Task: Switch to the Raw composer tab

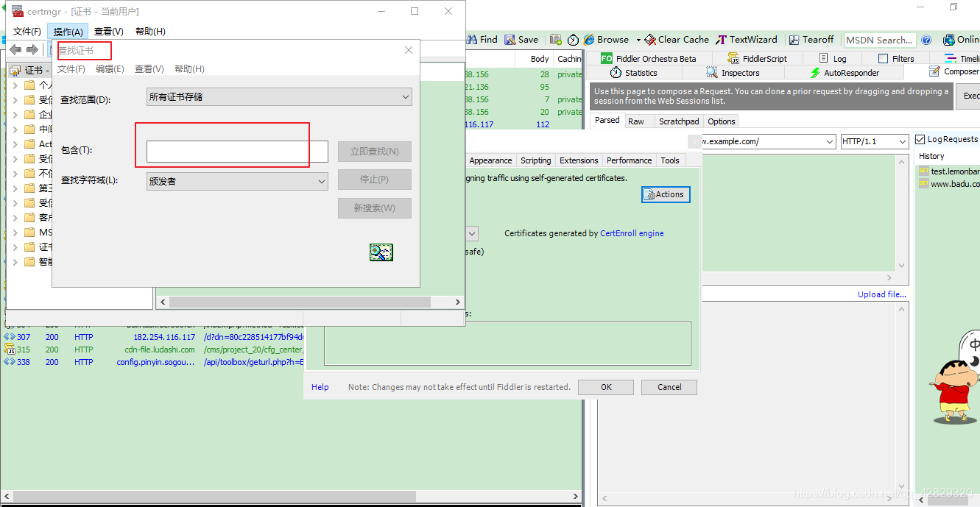Action: click(636, 121)
